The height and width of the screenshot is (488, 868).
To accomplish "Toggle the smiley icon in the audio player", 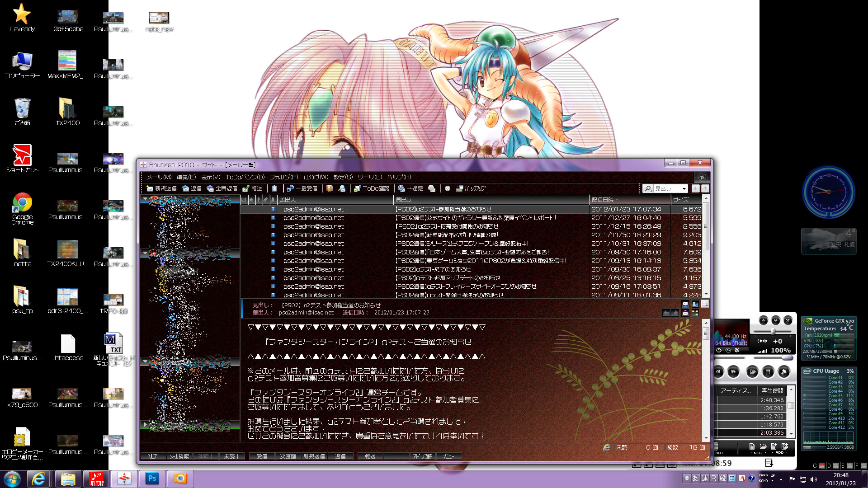I will click(728, 350).
